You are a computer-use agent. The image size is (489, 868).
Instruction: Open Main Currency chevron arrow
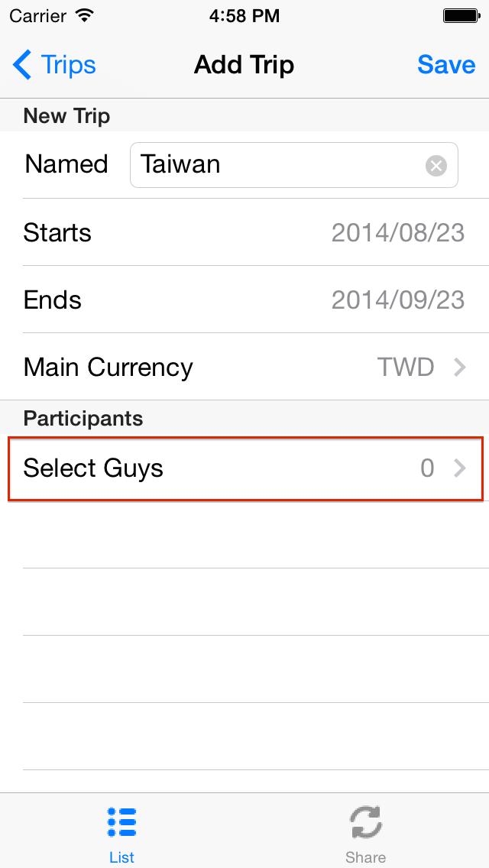coord(460,368)
